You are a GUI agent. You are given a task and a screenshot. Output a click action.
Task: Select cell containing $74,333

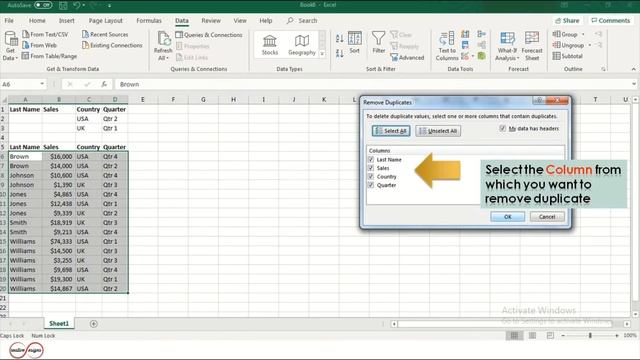click(59, 241)
